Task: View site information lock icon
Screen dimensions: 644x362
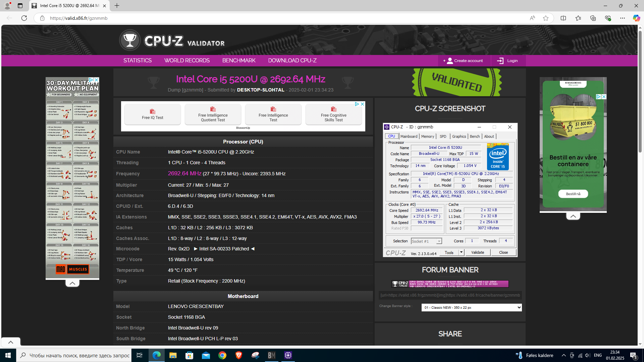Action: pyautogui.click(x=42, y=18)
